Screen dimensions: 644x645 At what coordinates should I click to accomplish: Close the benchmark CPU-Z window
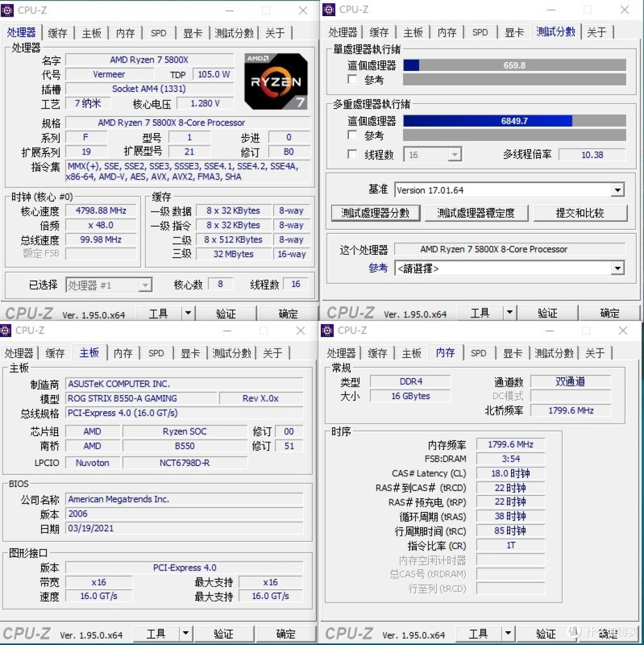point(625,10)
